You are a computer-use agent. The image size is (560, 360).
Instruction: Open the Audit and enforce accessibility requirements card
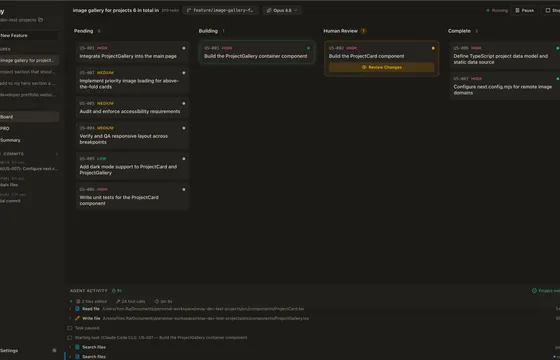point(132,108)
